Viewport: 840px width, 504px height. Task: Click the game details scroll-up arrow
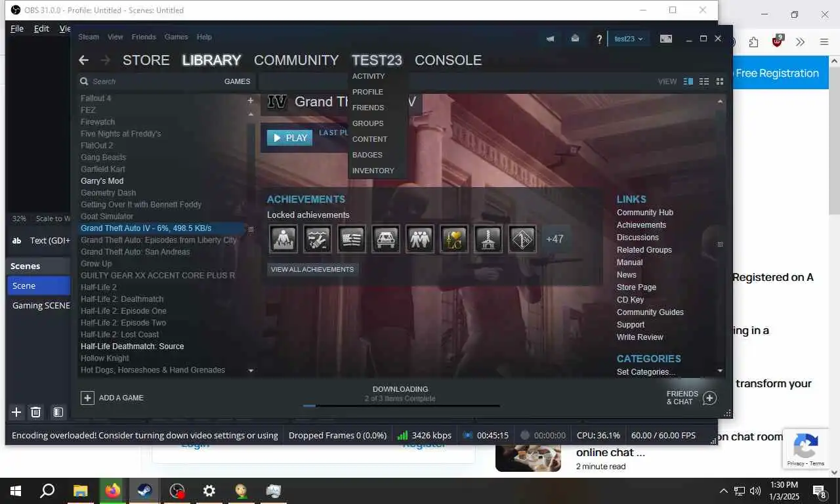click(720, 101)
